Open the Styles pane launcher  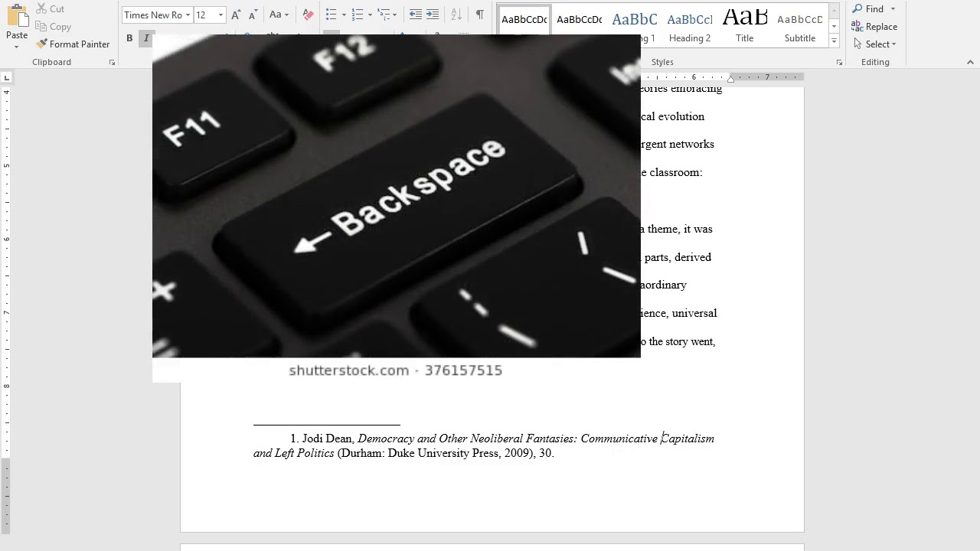click(839, 63)
